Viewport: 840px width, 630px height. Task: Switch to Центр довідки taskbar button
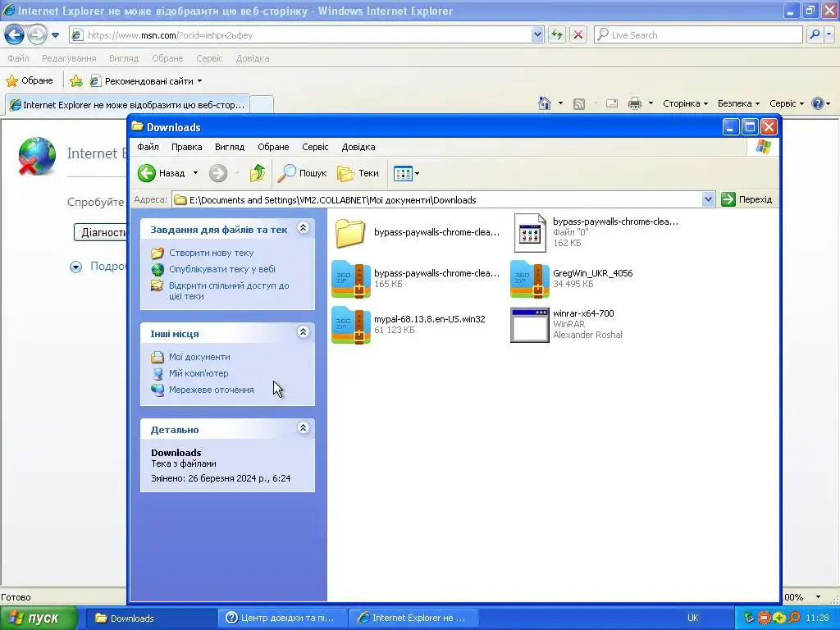point(283,619)
